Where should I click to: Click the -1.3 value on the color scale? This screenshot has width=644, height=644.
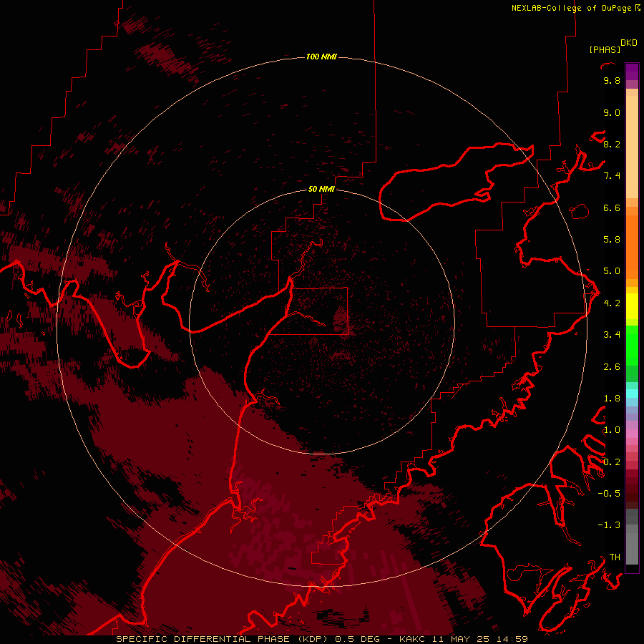coord(609,525)
